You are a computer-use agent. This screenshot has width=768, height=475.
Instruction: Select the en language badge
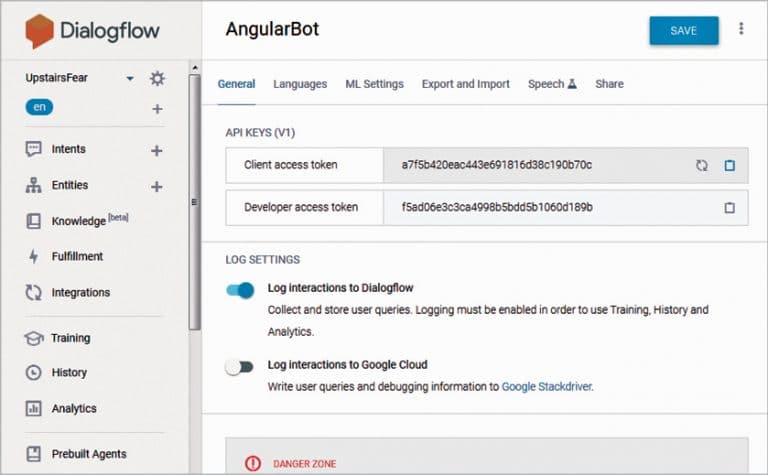(x=40, y=107)
